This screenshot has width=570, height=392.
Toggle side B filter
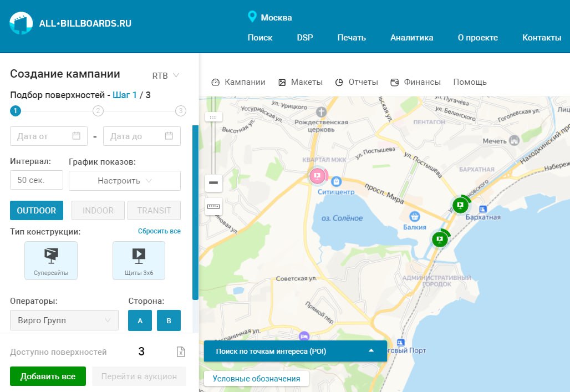(169, 320)
